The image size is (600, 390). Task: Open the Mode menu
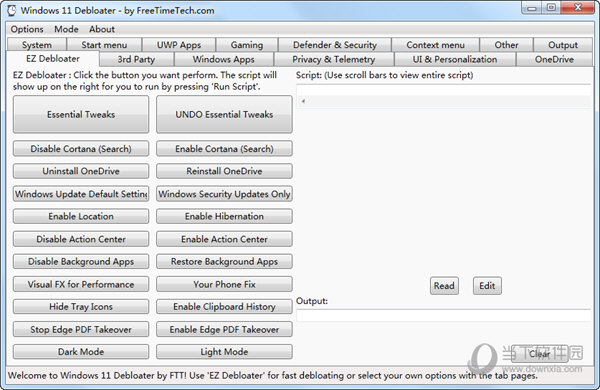pos(66,29)
